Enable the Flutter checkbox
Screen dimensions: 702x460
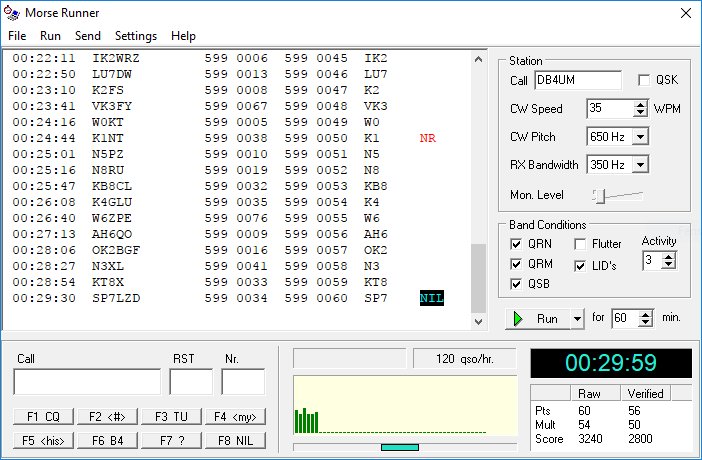click(x=580, y=244)
